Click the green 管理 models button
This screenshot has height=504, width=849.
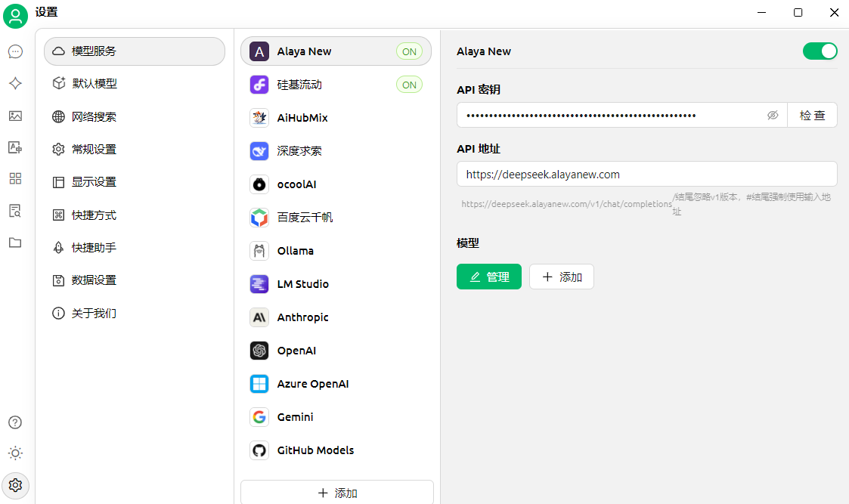point(488,277)
